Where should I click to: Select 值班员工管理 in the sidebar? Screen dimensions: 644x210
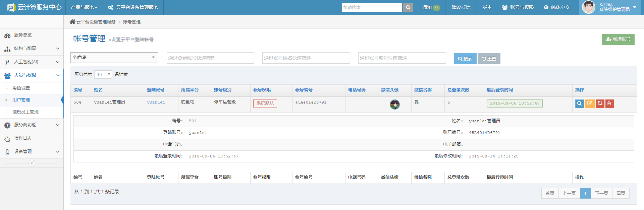click(25, 112)
